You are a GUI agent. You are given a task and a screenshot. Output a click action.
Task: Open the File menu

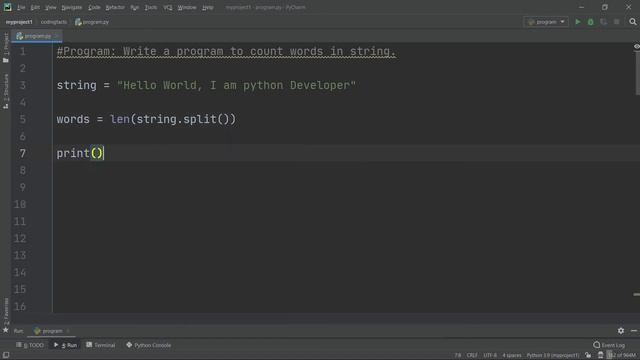pyautogui.click(x=21, y=7)
